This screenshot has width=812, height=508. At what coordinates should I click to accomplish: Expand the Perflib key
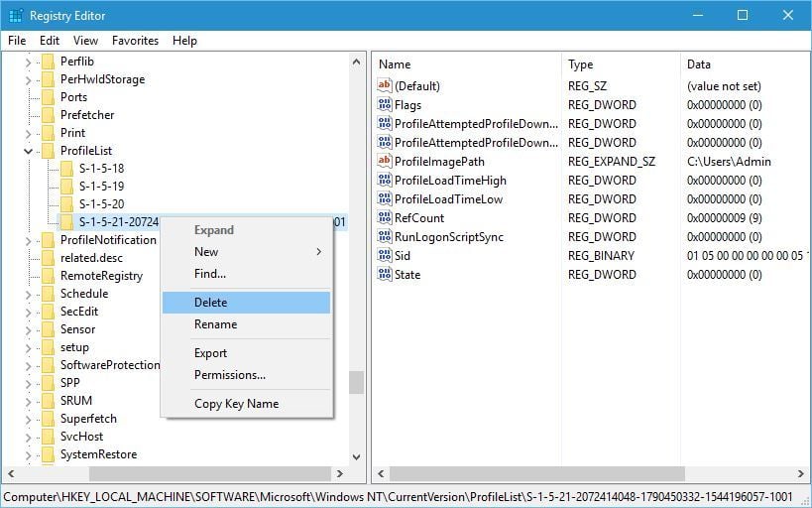click(28, 63)
